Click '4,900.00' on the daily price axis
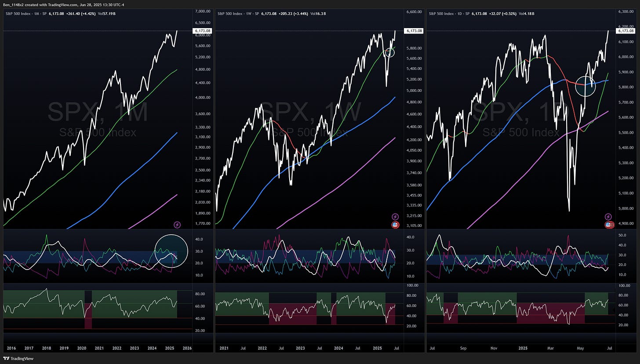 coord(626,224)
